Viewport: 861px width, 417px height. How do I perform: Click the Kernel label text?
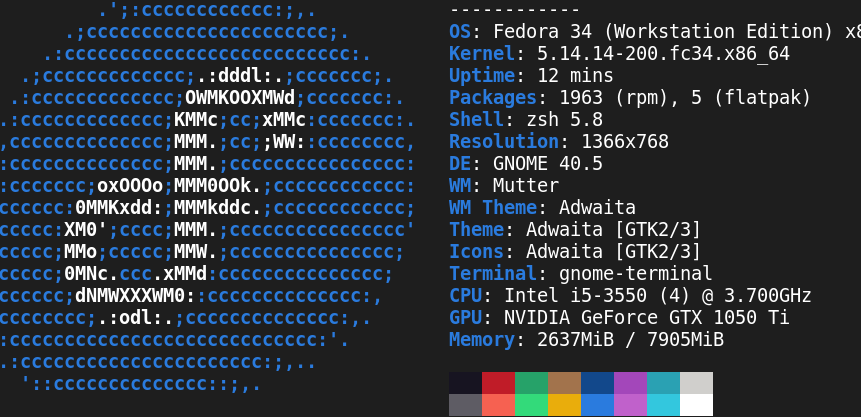point(482,54)
